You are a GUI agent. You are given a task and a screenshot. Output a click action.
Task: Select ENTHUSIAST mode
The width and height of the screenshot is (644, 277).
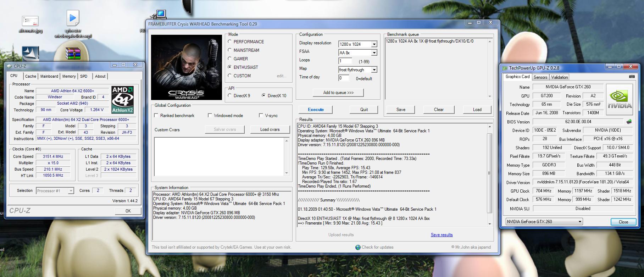coord(230,67)
